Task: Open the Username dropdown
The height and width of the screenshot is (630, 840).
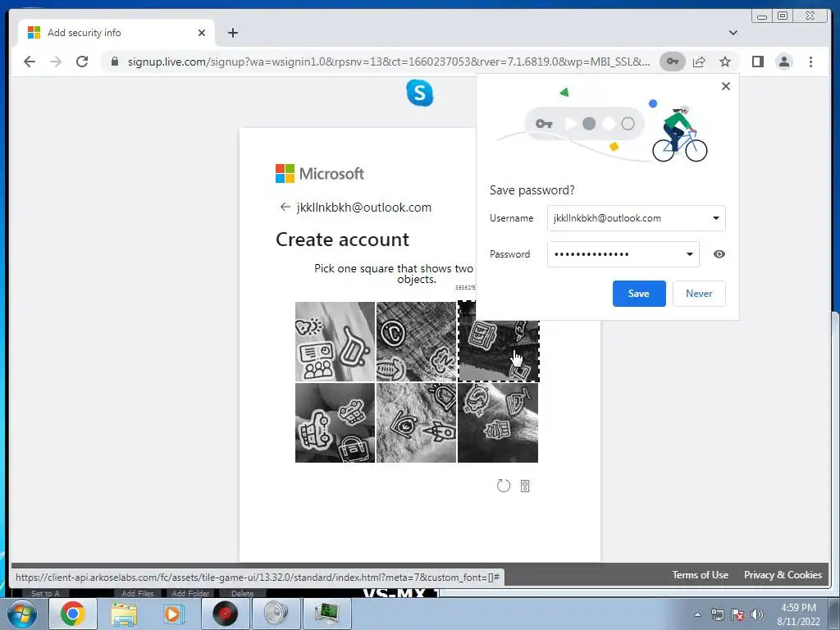Action: pos(715,218)
